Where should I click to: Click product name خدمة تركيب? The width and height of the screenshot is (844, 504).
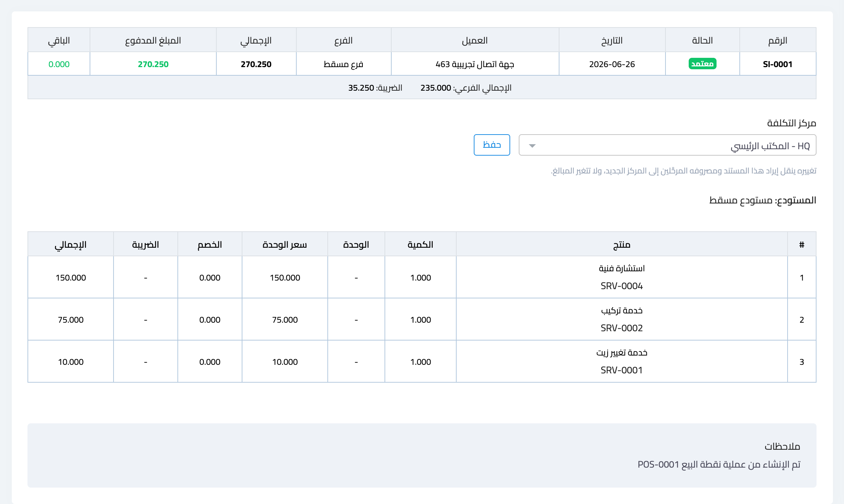coord(622,311)
